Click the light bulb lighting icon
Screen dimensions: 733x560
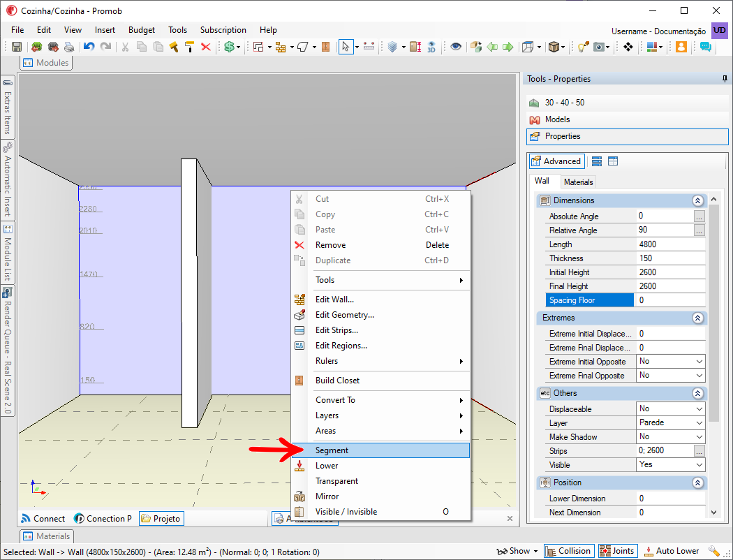coord(583,47)
